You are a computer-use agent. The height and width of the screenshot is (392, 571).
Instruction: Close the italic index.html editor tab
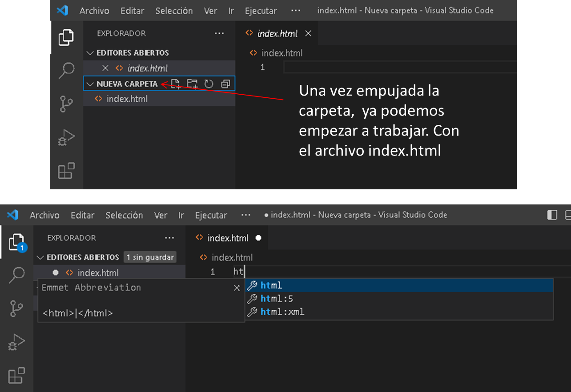tap(308, 33)
